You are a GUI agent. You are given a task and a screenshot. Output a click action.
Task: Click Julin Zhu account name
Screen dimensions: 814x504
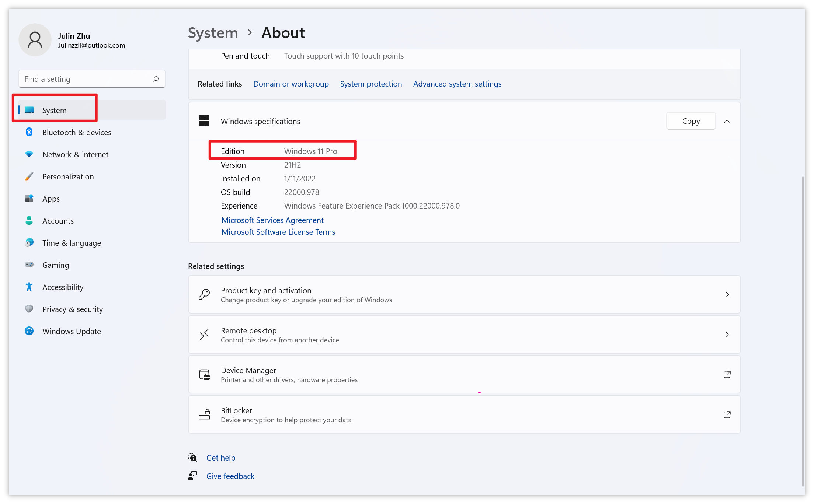[x=74, y=36]
